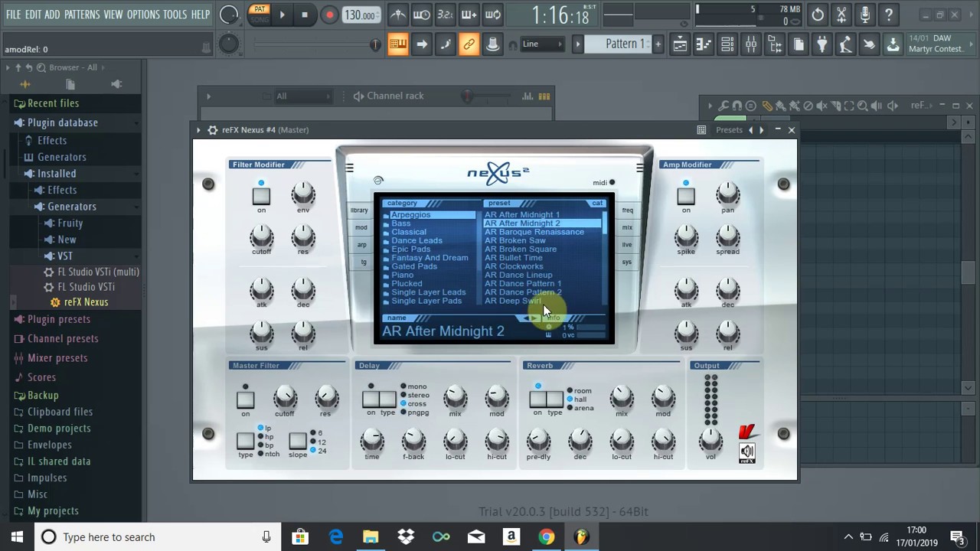Click the Nexus freq tab button
This screenshot has height=551, width=980.
[x=628, y=210]
